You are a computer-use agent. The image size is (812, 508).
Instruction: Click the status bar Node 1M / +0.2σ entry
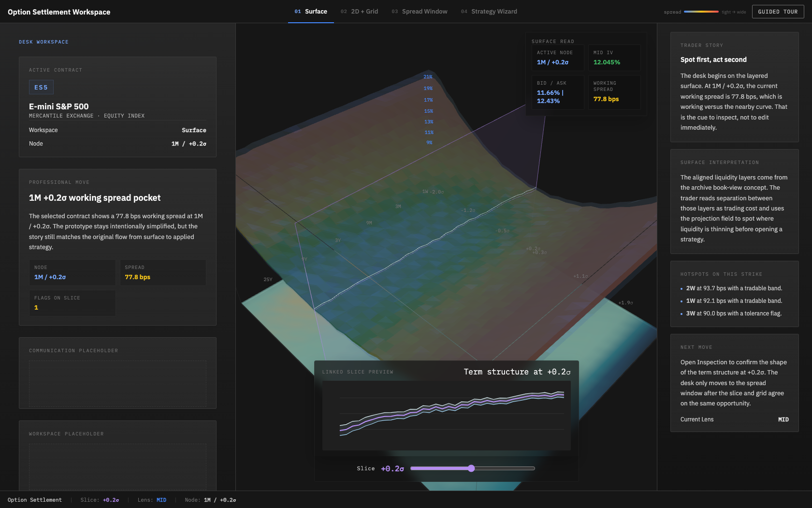coord(210,500)
